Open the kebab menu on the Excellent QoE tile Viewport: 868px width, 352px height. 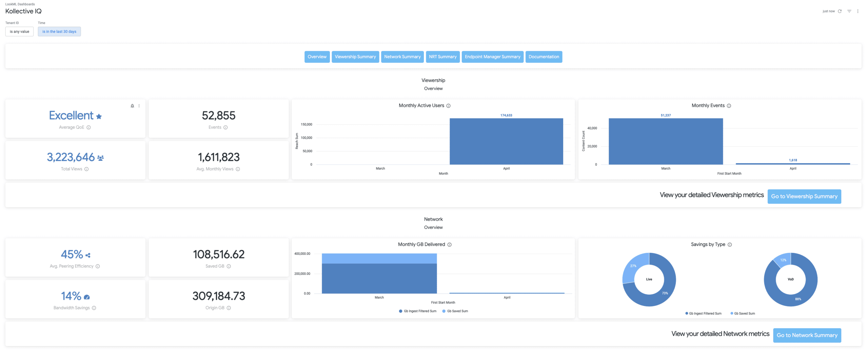coord(139,105)
